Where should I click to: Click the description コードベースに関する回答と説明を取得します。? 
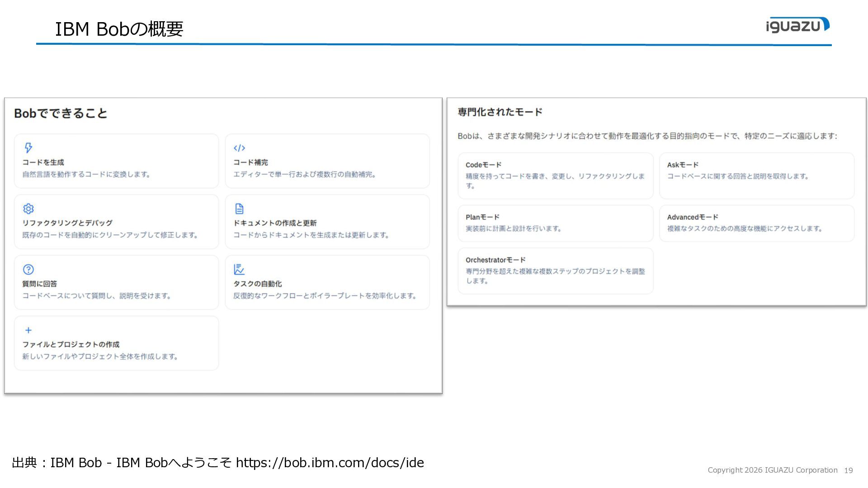tap(738, 176)
